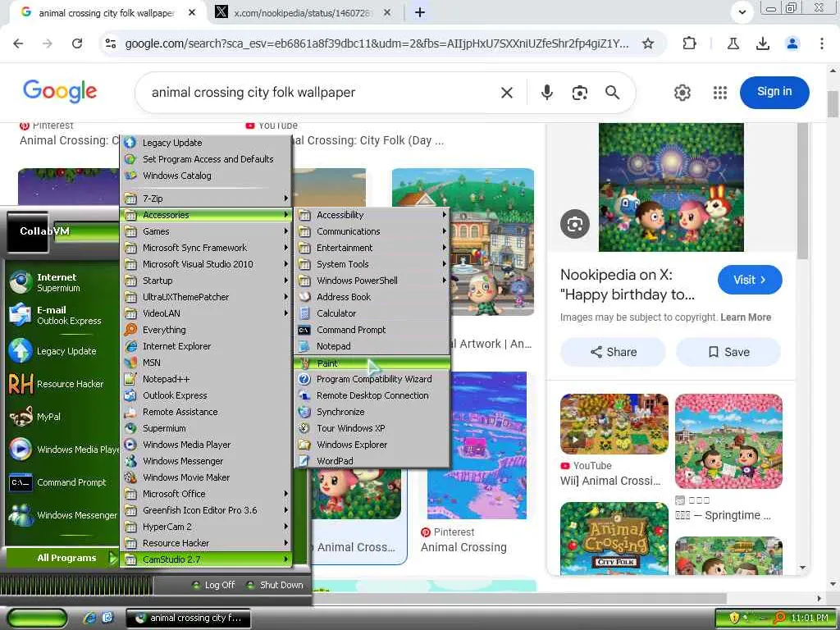
Task: Expand the Communications submenu
Action: pos(372,231)
